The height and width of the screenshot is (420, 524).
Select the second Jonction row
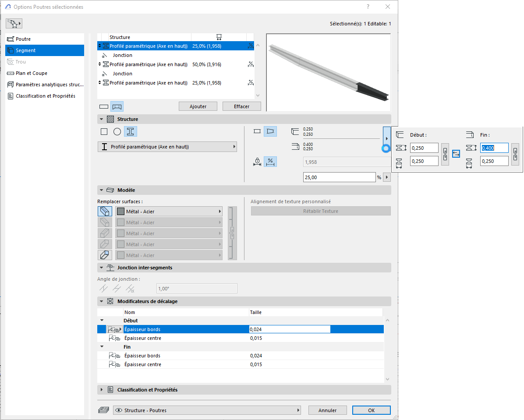pos(176,74)
